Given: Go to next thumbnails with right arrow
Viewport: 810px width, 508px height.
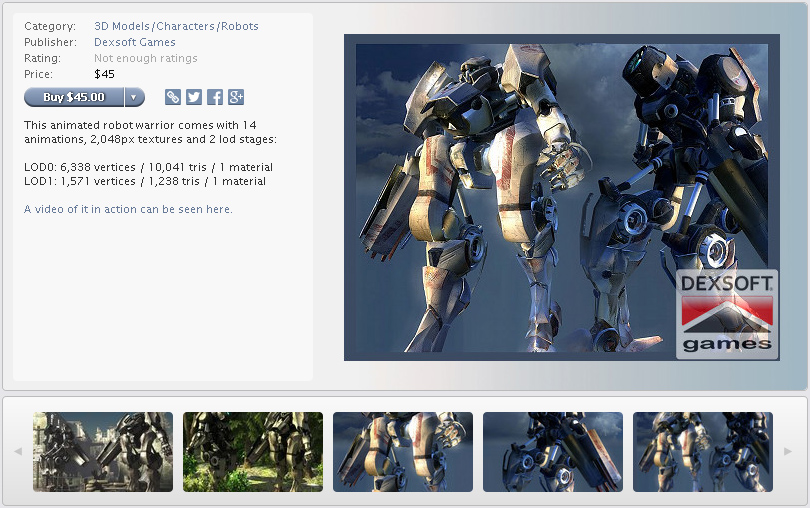Looking at the screenshot, I should click(788, 452).
